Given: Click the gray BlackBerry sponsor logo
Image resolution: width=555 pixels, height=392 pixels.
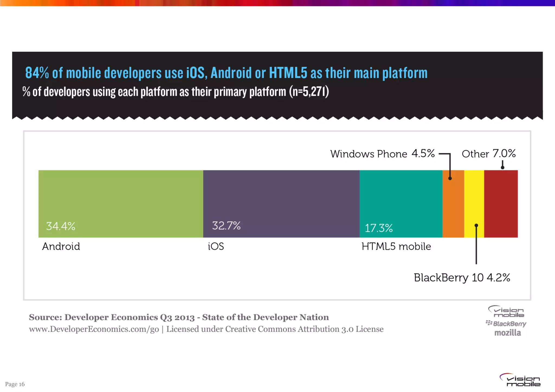Looking at the screenshot, I should [506, 323].
